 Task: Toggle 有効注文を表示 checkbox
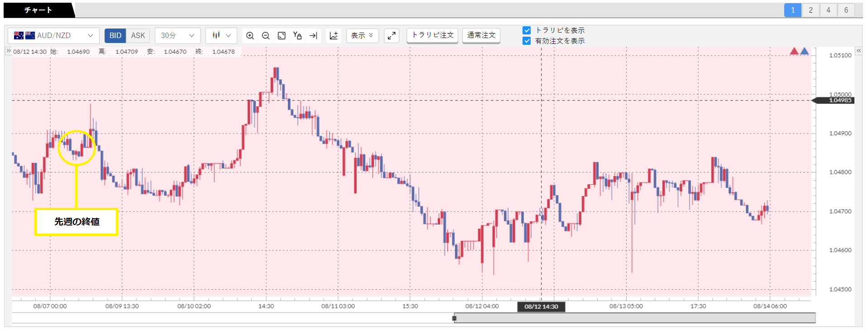[527, 41]
